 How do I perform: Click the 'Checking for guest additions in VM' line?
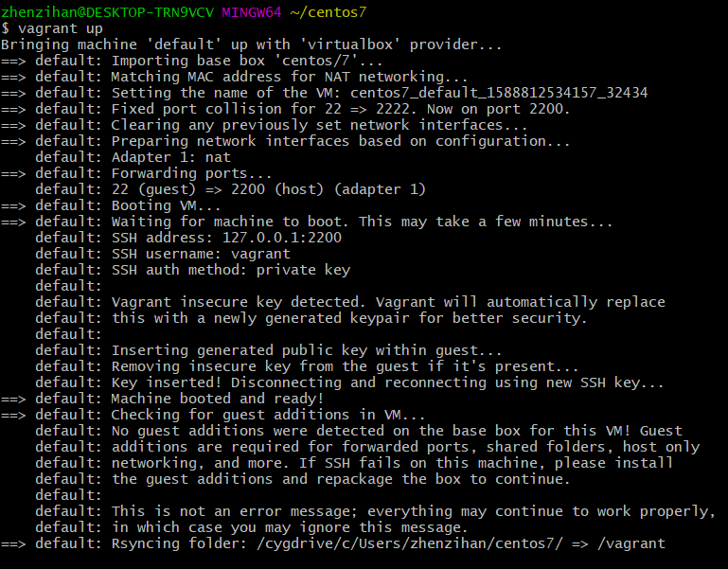point(213,415)
